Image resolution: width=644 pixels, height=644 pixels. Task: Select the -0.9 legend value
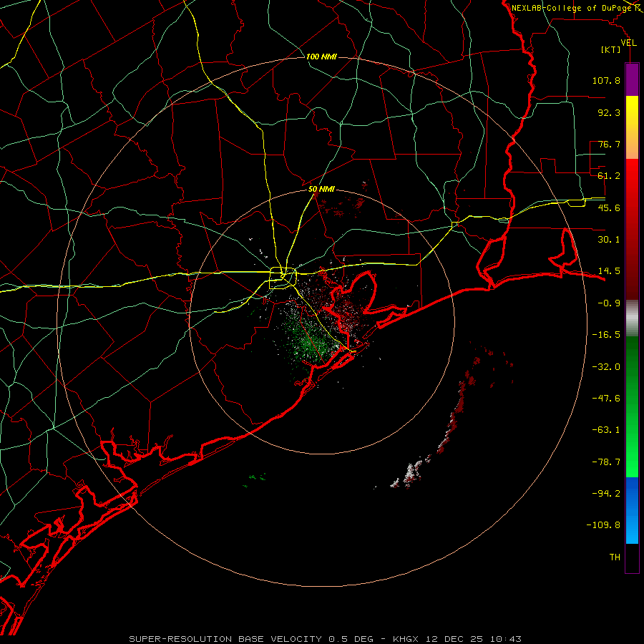point(609,303)
